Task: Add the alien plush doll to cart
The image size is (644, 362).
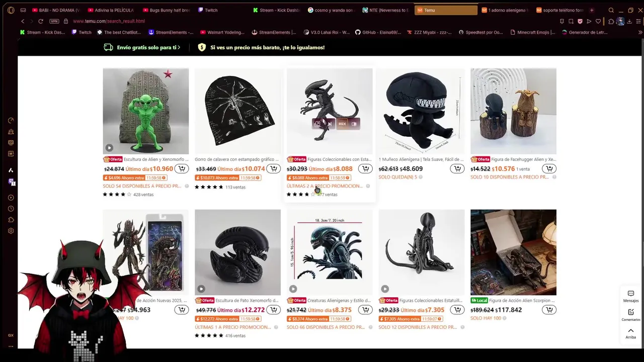Action: [457, 169]
